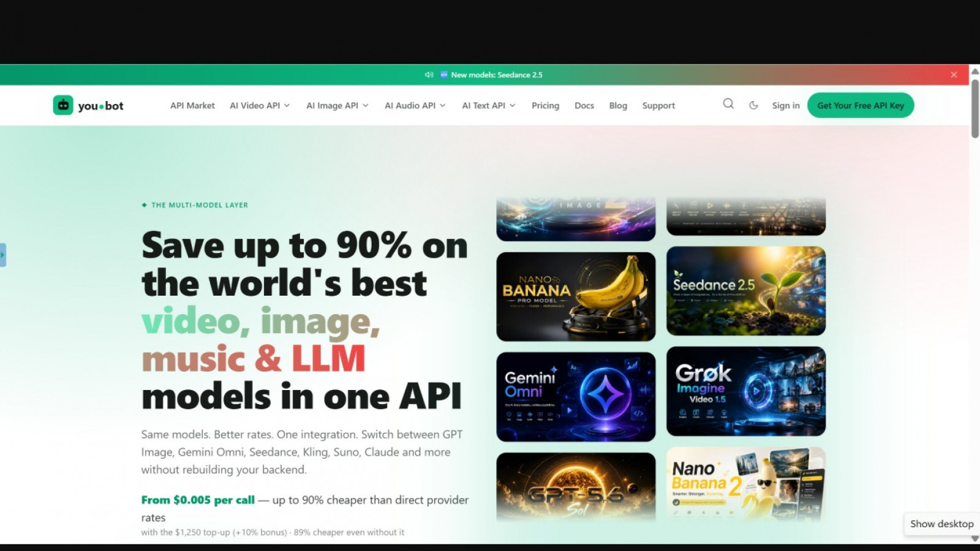Image resolution: width=980 pixels, height=551 pixels.
Task: Click the "THE MULTI-MODEL LAYER" label
Action: click(x=200, y=205)
